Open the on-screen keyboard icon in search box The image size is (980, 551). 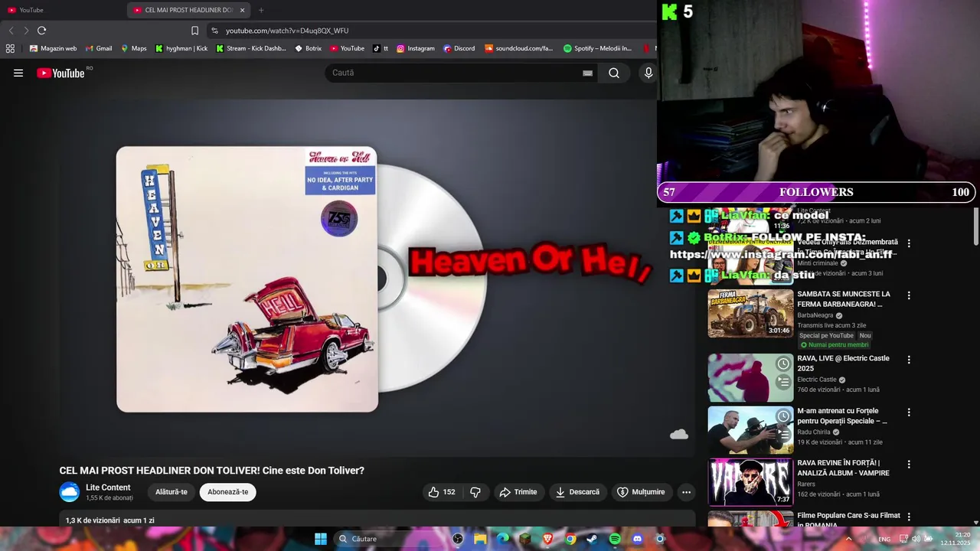[x=587, y=73]
